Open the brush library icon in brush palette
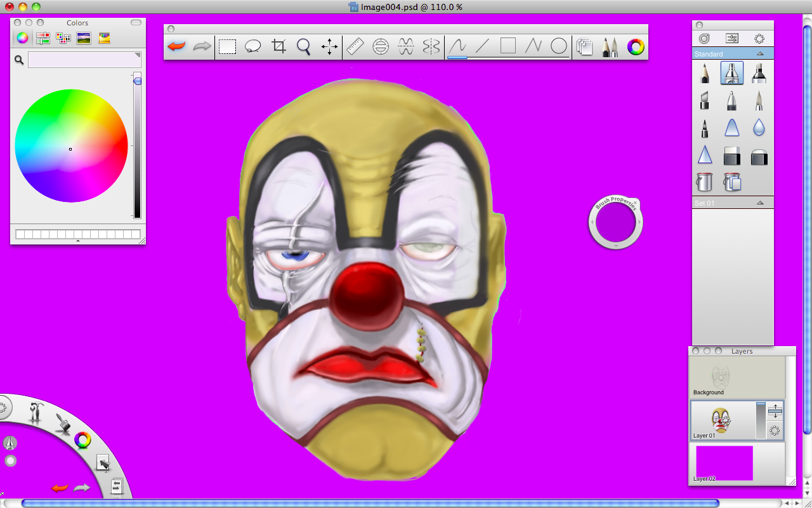Screen dimensions: 812x508 (705, 39)
